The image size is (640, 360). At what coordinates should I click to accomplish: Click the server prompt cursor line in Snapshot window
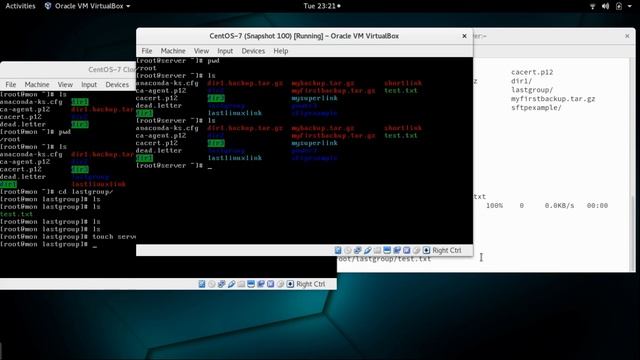(x=174, y=166)
